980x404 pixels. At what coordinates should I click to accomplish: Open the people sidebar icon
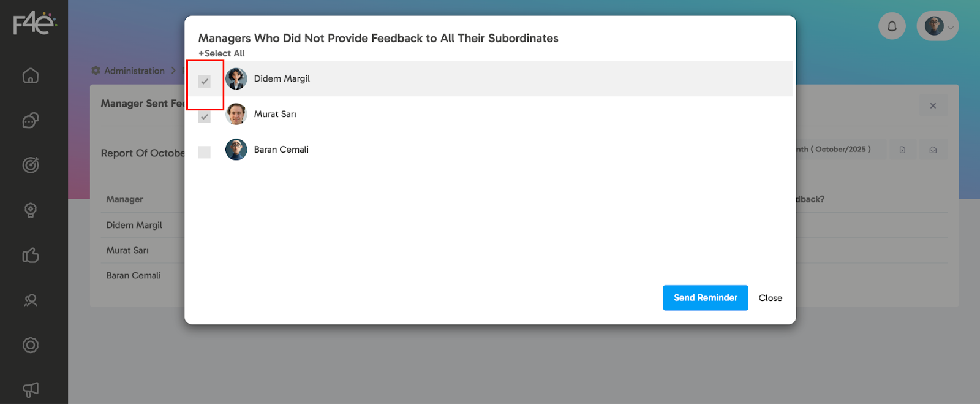click(31, 300)
